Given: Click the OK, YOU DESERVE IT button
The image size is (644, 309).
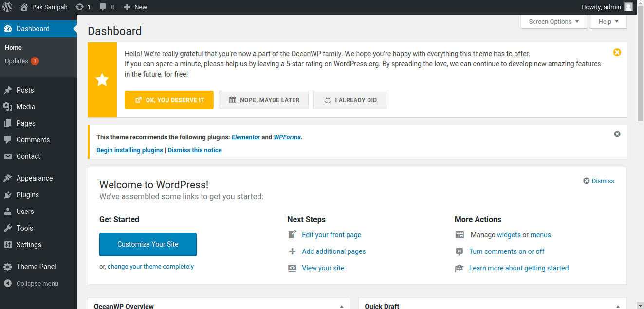Looking at the screenshot, I should click(x=169, y=100).
